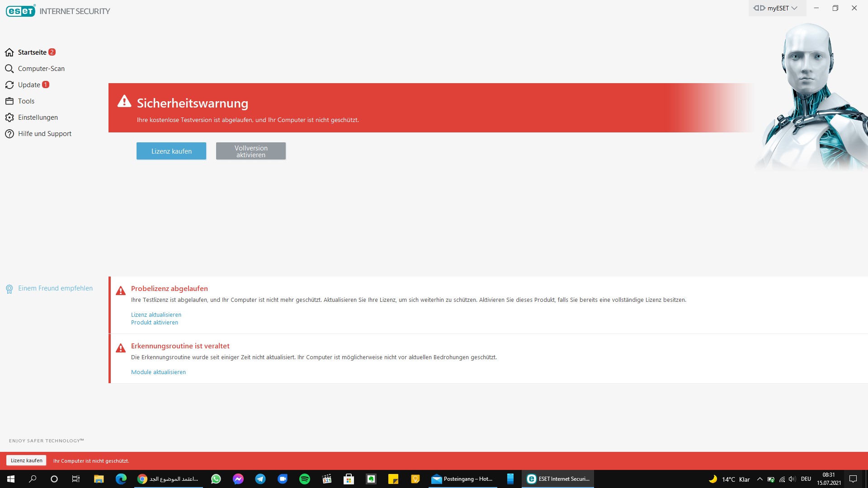Image resolution: width=868 pixels, height=488 pixels.
Task: Open Task View in the taskbar
Action: click(76, 479)
